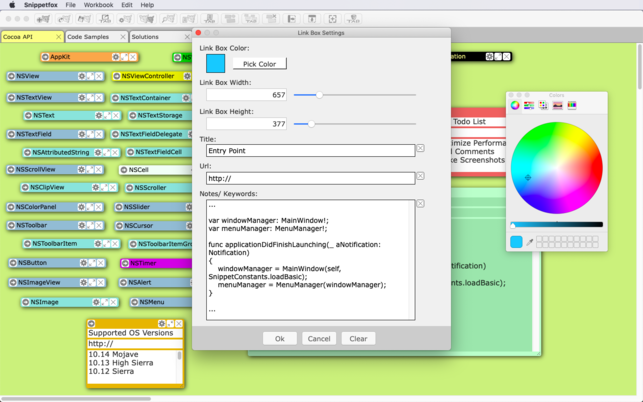643x402 pixels.
Task: Remove the NSTextField box with its X icon
Action: (x=99, y=134)
